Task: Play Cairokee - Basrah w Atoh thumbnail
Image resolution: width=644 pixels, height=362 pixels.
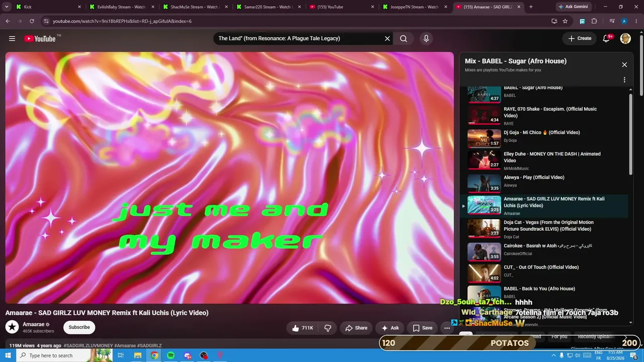Action: (484, 252)
